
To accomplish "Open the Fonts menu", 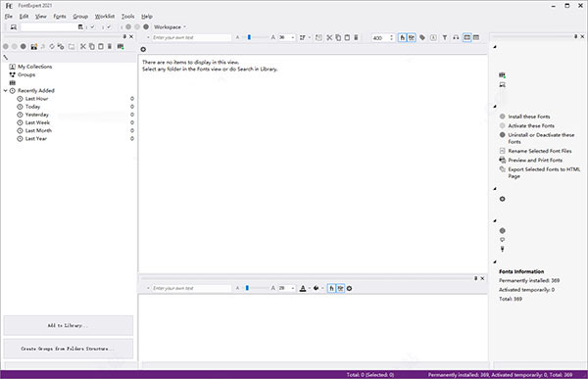I will tap(60, 17).
